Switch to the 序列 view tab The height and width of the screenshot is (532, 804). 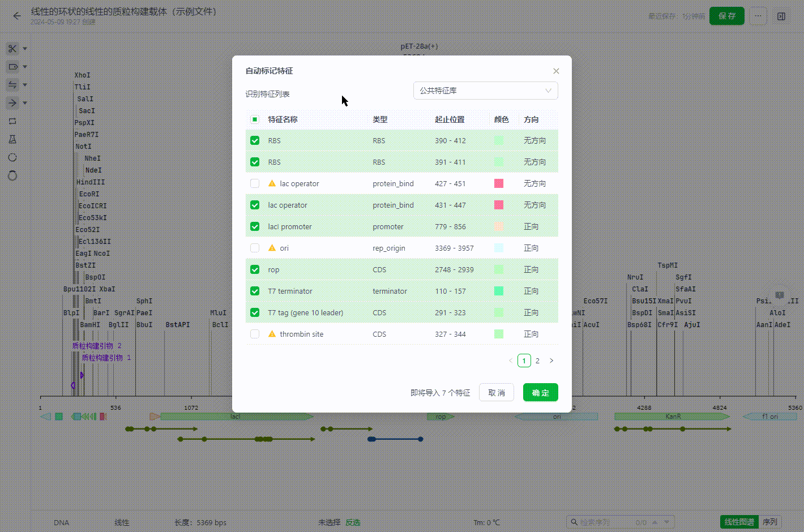coord(769,522)
